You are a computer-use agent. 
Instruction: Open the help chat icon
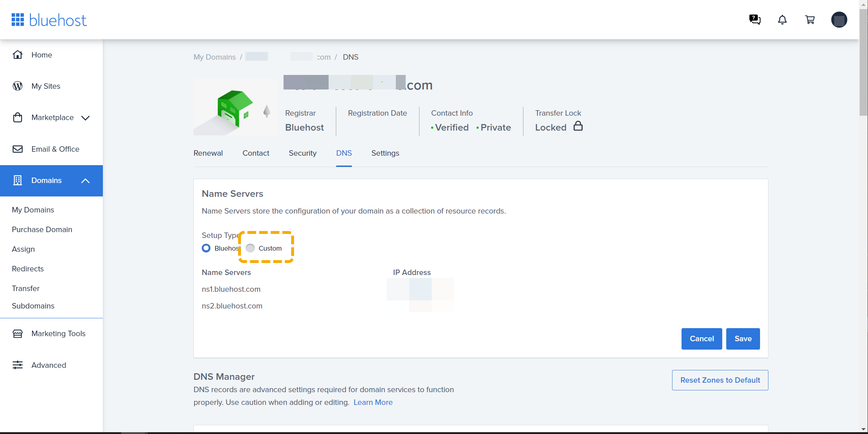click(x=755, y=20)
